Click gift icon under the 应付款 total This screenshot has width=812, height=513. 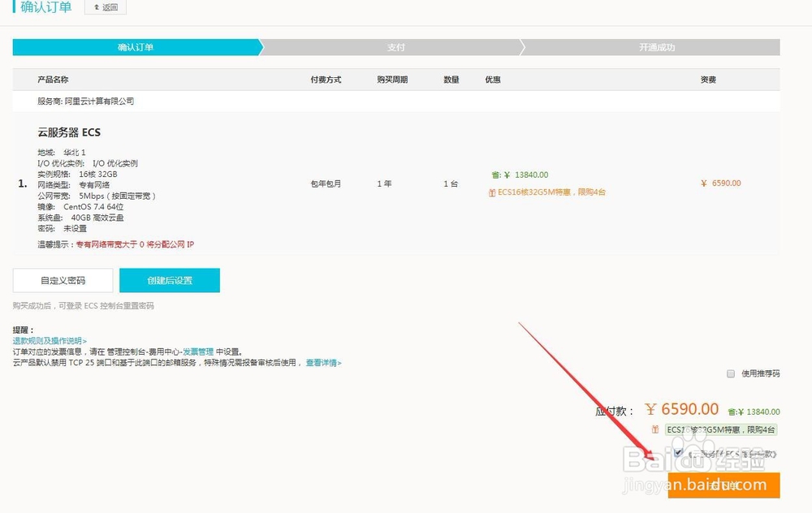[x=655, y=429]
